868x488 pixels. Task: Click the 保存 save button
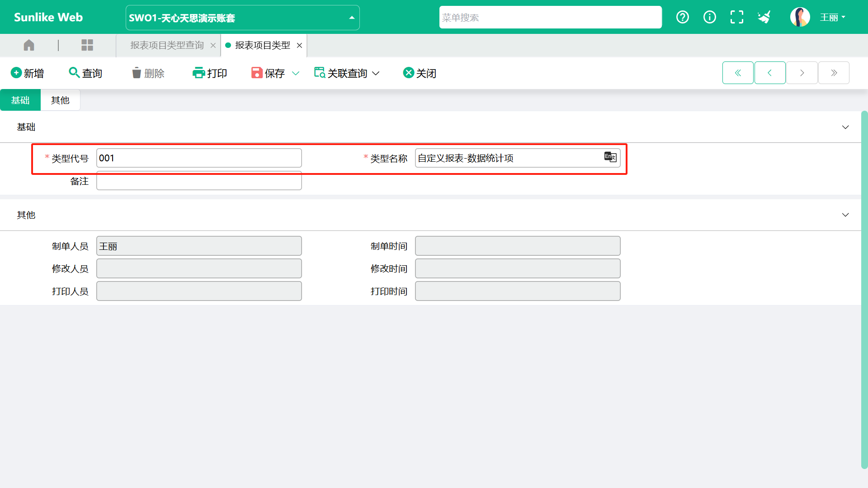[268, 73]
